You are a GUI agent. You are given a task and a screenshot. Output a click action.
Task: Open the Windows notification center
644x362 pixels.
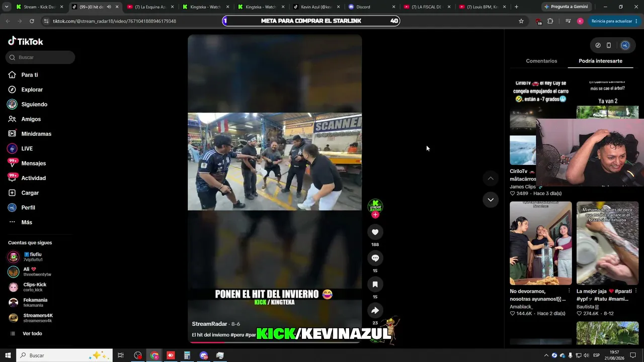[x=633, y=355]
